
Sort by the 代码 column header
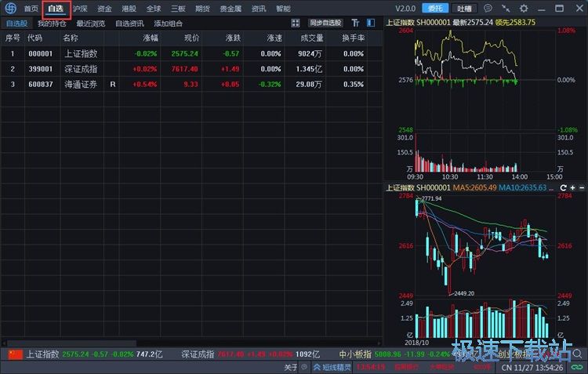[x=34, y=38]
